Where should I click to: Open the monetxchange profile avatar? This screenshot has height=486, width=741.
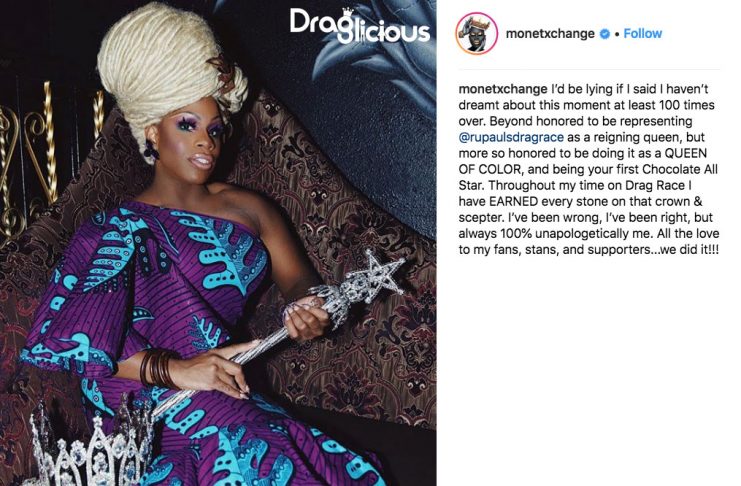click(x=476, y=34)
